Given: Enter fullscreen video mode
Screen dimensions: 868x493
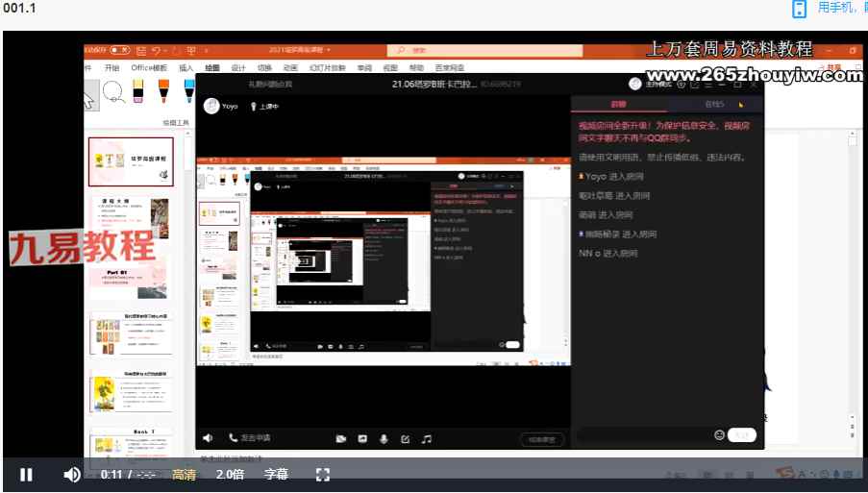Looking at the screenshot, I should [x=323, y=475].
